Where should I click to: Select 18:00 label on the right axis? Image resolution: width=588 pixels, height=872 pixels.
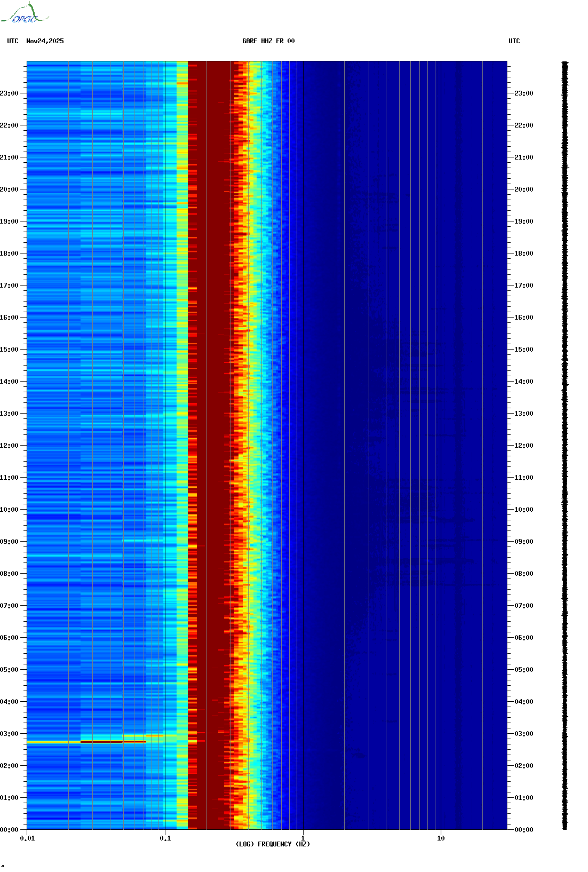click(x=523, y=253)
